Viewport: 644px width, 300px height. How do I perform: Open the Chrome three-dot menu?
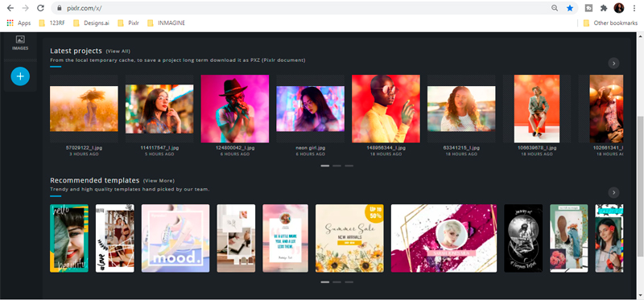point(634,8)
